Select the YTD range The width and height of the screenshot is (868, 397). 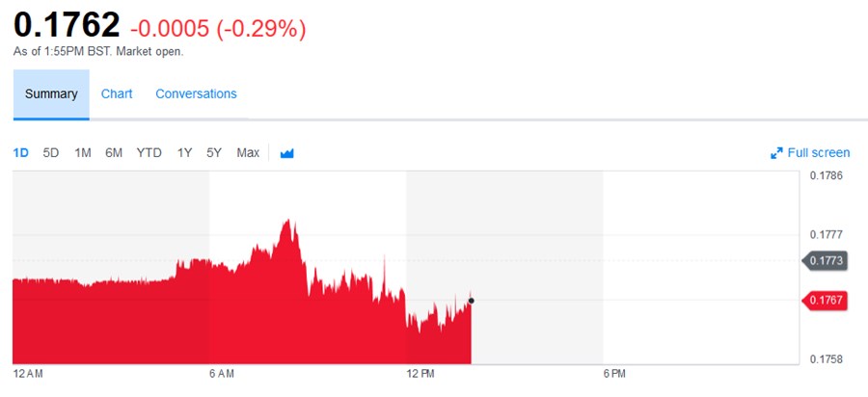pos(149,152)
